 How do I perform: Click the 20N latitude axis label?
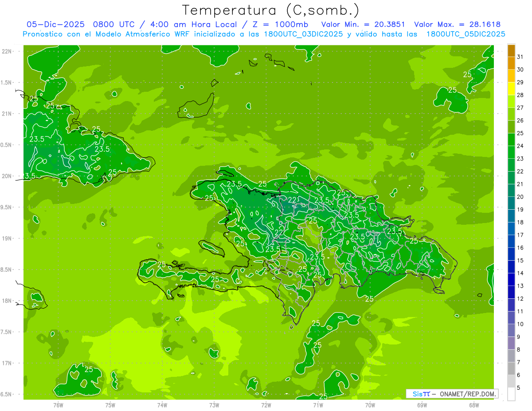tap(7, 176)
